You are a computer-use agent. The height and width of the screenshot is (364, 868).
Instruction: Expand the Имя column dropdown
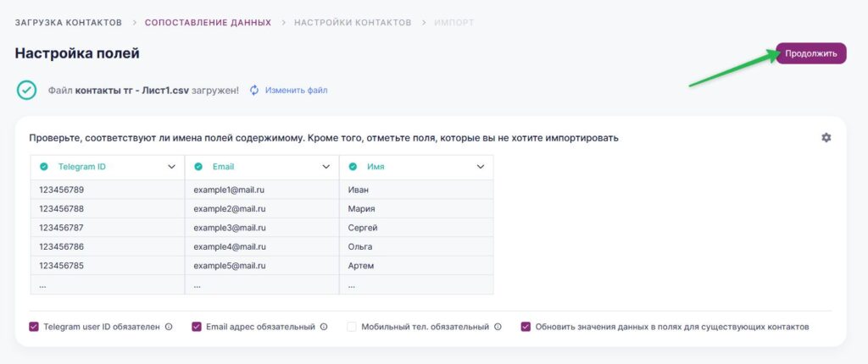481,167
